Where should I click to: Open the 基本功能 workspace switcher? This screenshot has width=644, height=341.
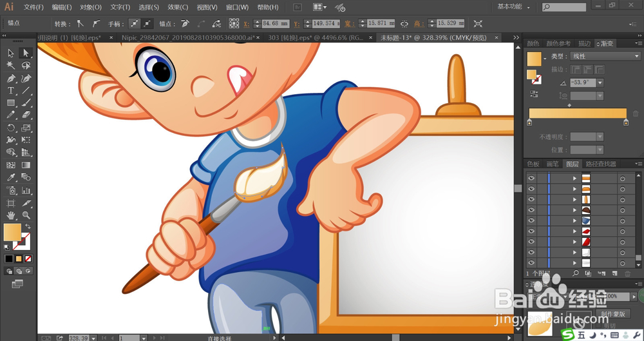tap(514, 6)
